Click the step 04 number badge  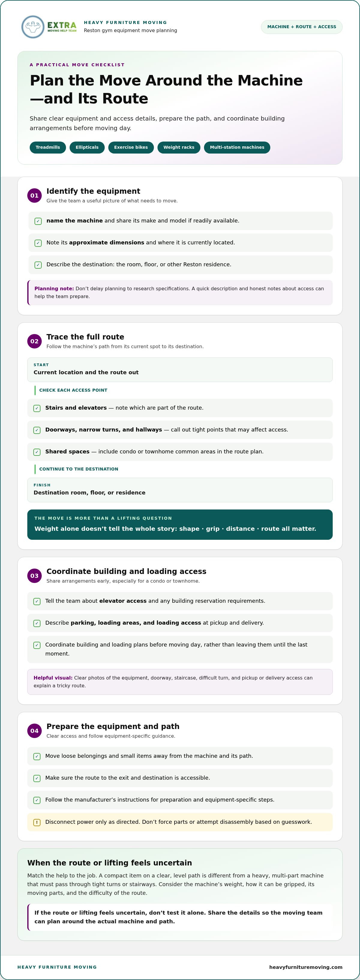pos(34,731)
